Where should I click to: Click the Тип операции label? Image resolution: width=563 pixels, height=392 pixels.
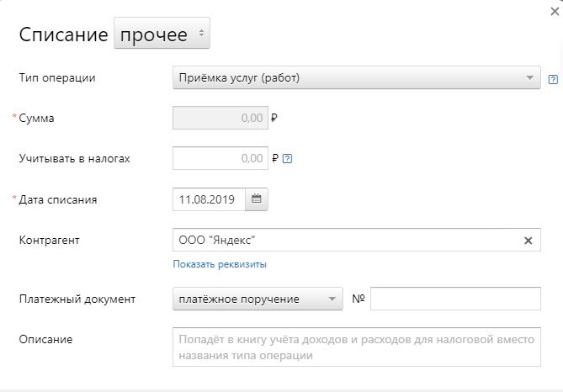pos(57,78)
